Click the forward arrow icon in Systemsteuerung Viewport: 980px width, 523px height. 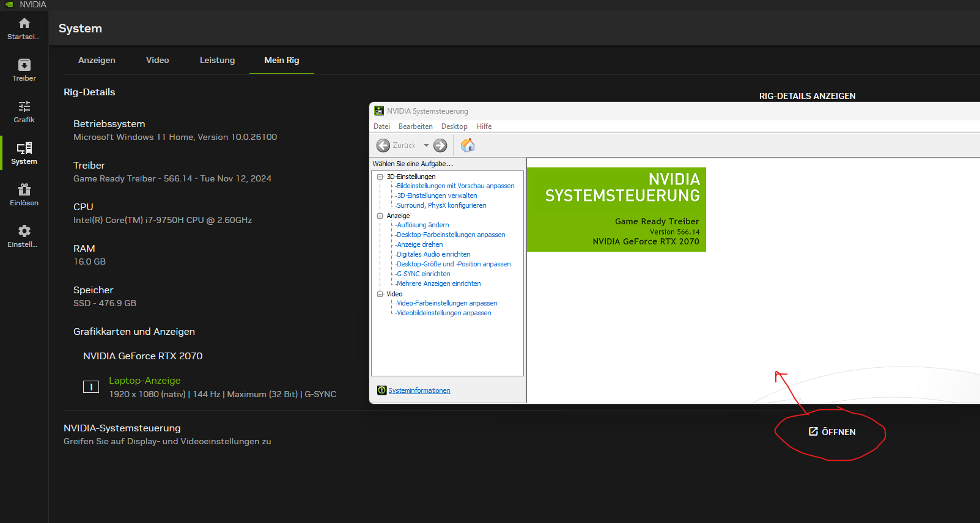pos(440,145)
